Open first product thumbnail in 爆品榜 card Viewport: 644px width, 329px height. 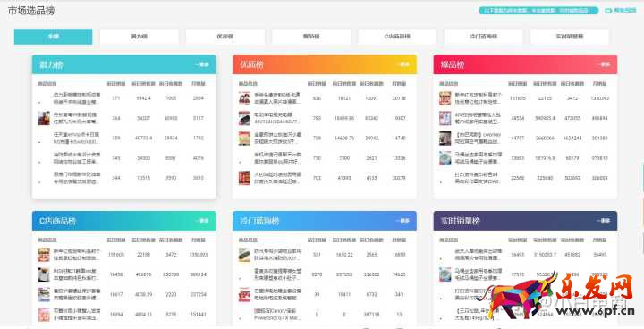(445, 98)
